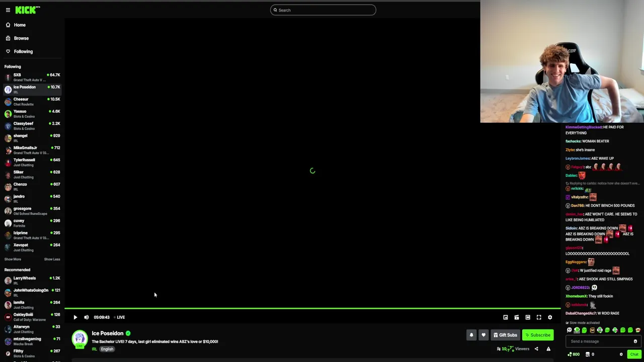The width and height of the screenshot is (644, 362).
Task: Play the stream video
Action: (75, 317)
